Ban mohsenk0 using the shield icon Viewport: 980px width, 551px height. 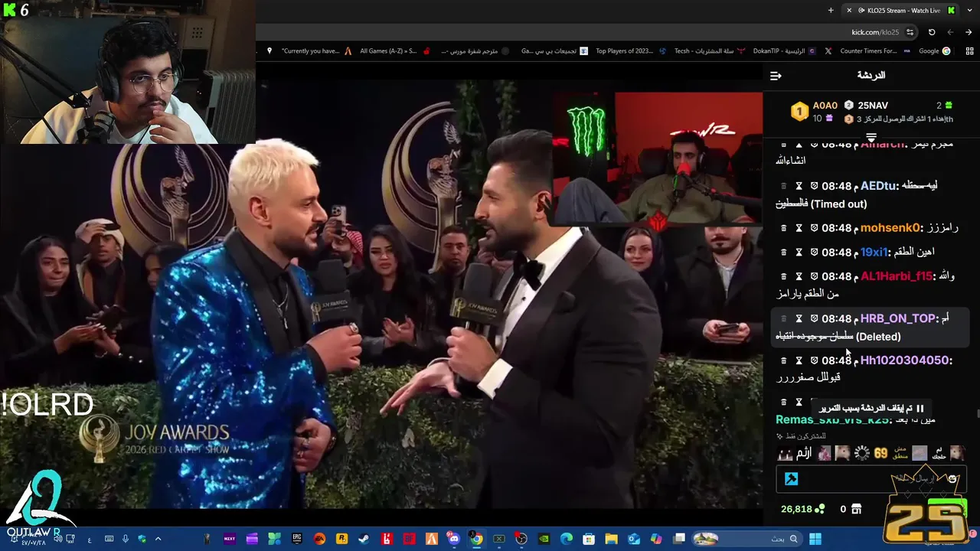(814, 228)
